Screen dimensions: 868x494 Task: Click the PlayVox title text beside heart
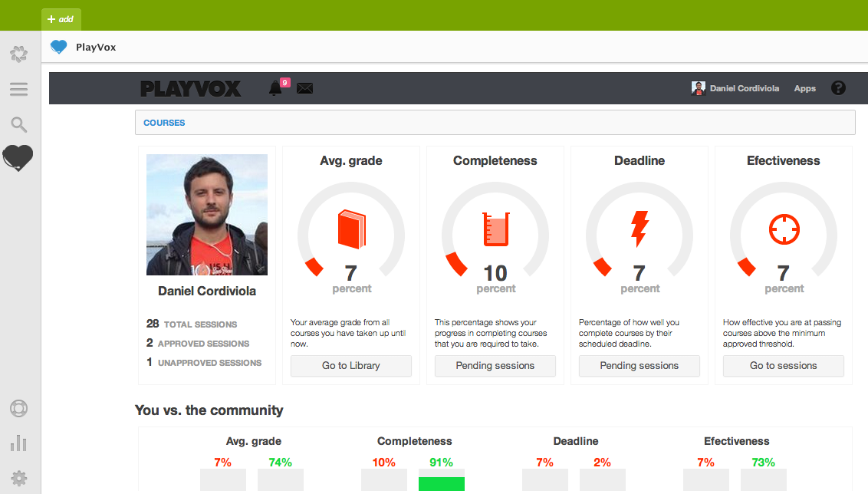coord(96,48)
